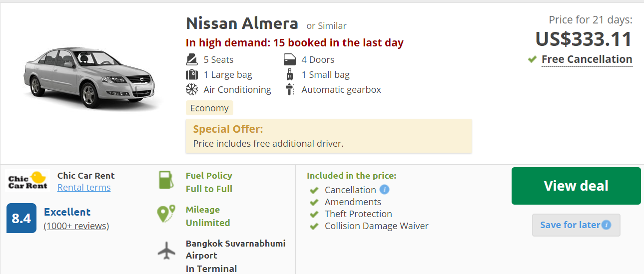Click the Economy category tag
Image resolution: width=644 pixels, height=274 pixels.
(x=209, y=108)
